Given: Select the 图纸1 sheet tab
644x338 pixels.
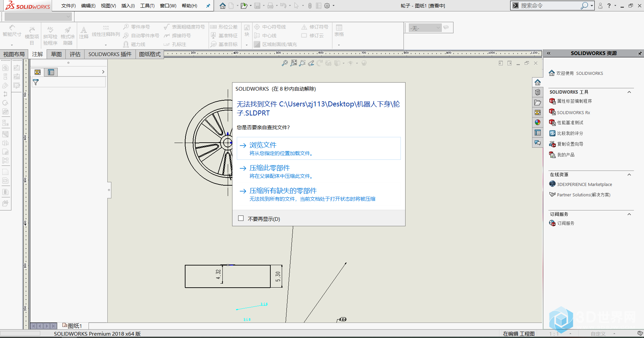Looking at the screenshot, I should pos(72,326).
